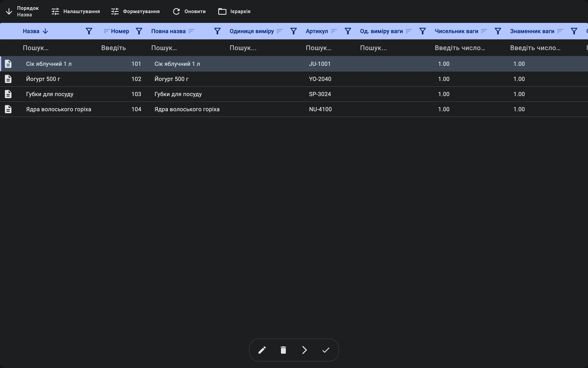Open filter for Чисельник ваги column
588x368 pixels.
498,31
